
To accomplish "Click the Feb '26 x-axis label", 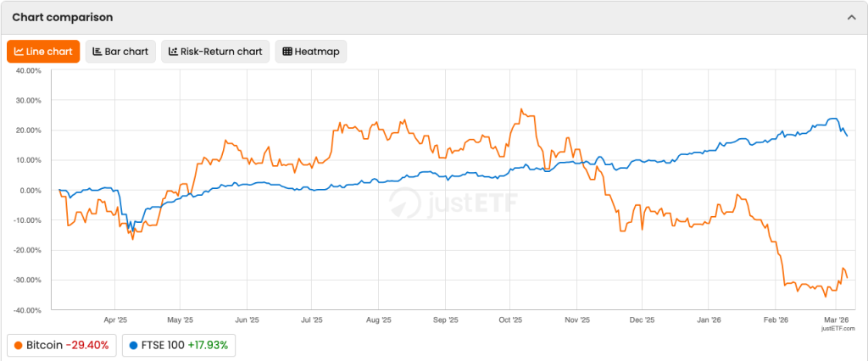I will (776, 321).
